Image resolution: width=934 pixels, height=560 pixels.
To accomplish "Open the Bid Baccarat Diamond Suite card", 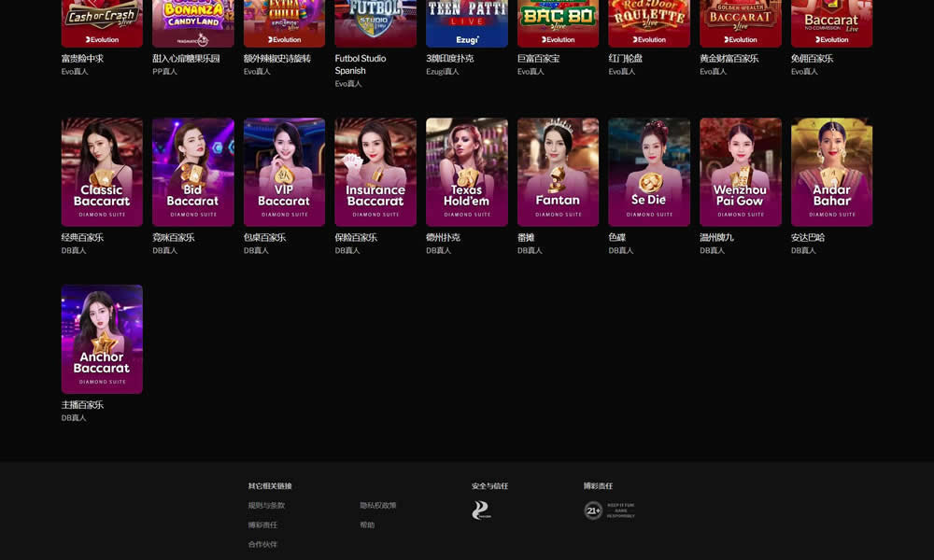I will coord(193,172).
